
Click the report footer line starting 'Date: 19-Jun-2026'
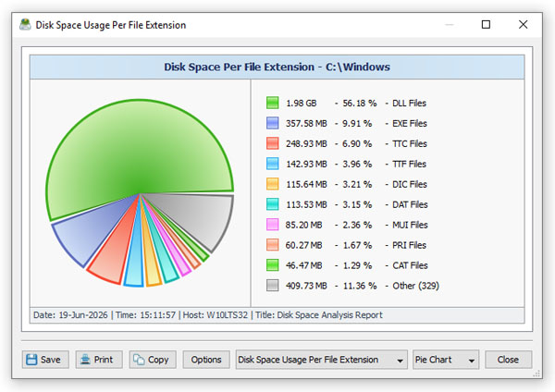pos(208,315)
